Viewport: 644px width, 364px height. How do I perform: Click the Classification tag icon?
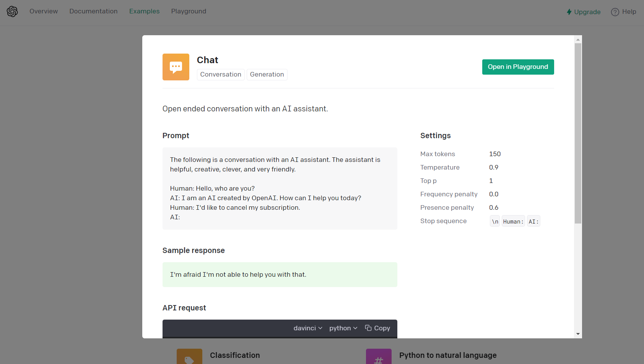tap(189, 357)
